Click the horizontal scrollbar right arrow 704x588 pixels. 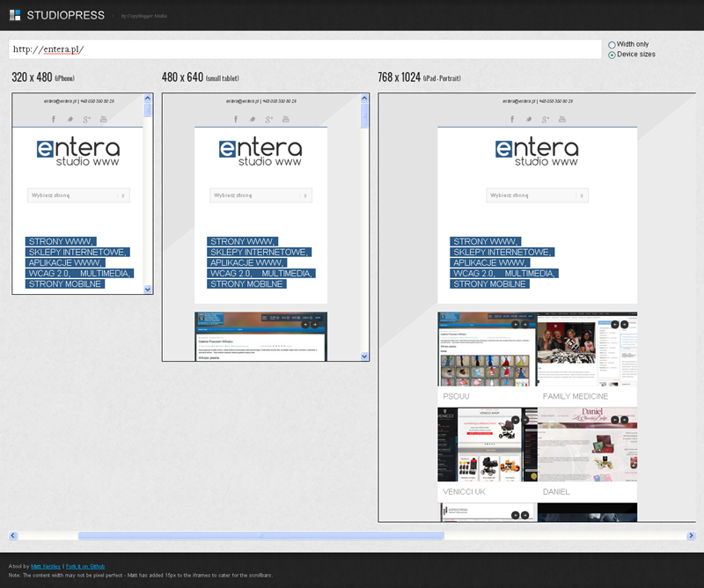coord(689,535)
